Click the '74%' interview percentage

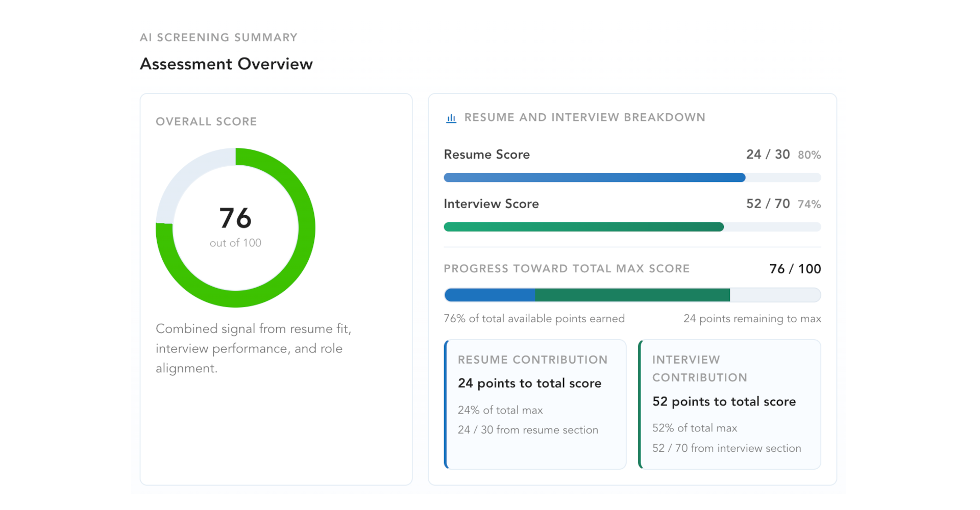(x=810, y=205)
